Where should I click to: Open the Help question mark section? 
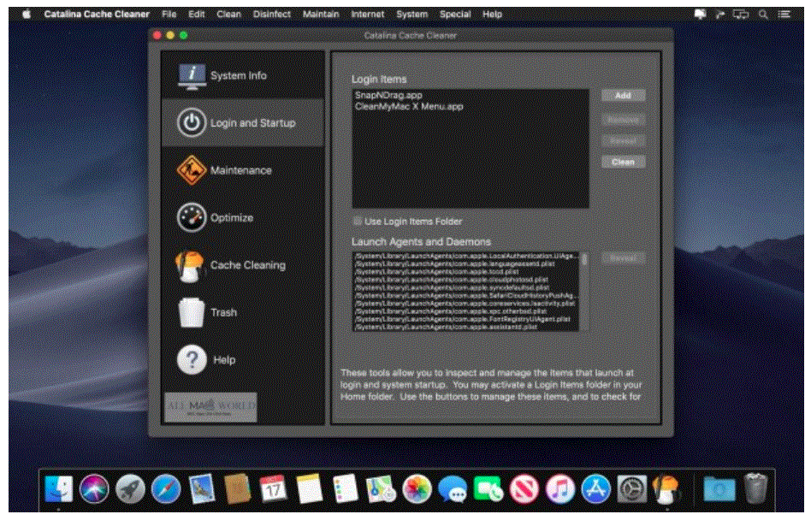242,360
